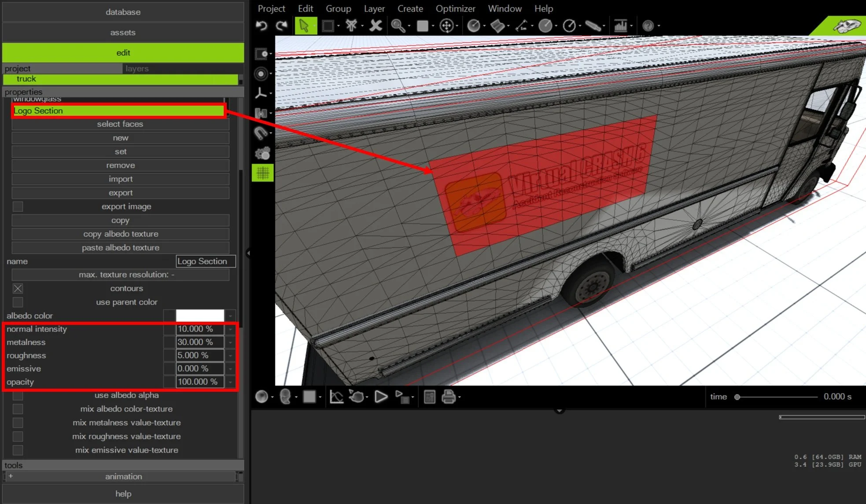
Task: Toggle the green grid icon
Action: tap(262, 173)
